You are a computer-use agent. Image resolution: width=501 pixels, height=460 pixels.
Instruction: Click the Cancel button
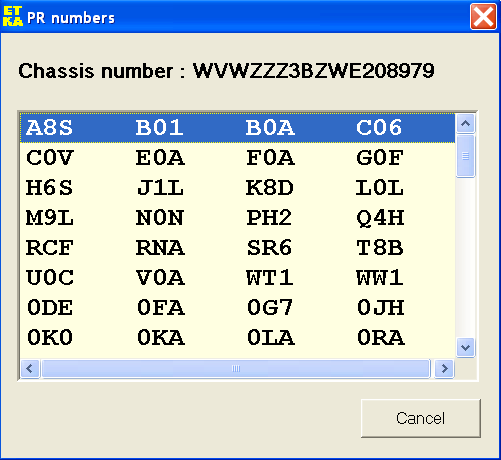[421, 418]
